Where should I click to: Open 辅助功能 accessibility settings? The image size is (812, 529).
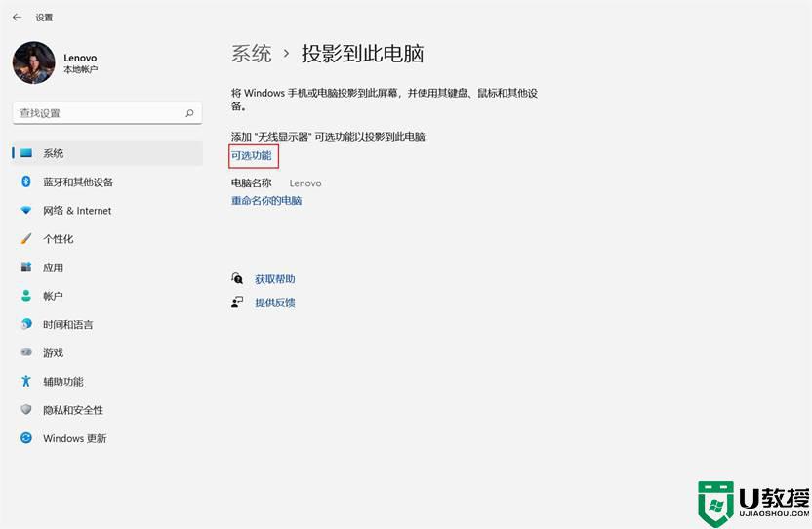point(62,382)
